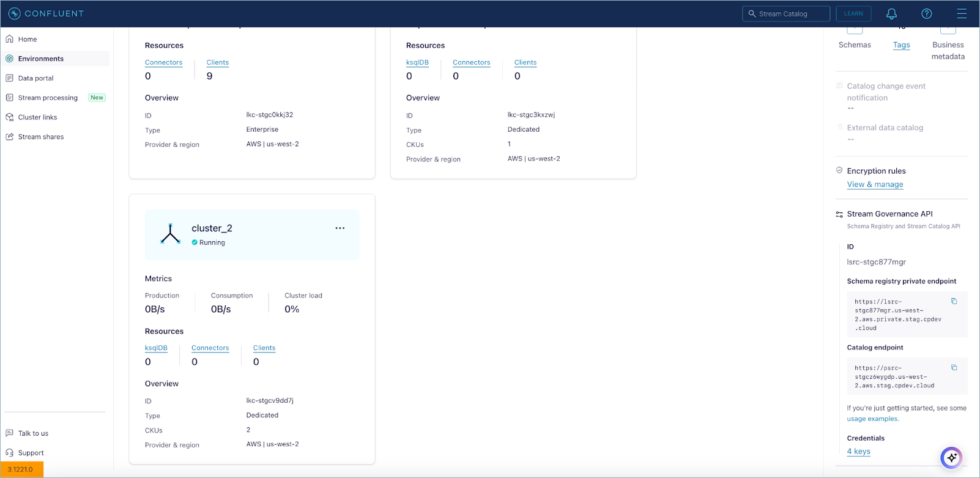Open ksqlDB link in cluster_2 card
This screenshot has width=980, height=478.
(x=156, y=348)
